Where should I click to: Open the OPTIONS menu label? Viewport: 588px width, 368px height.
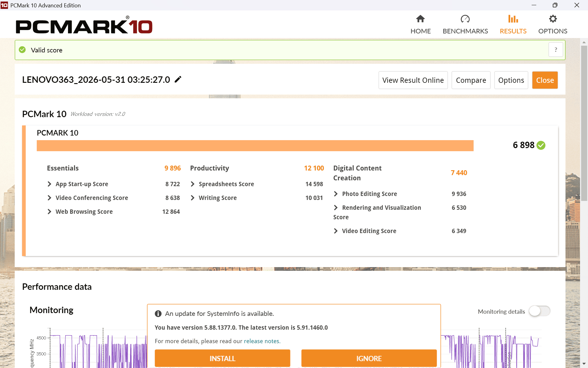point(553,31)
